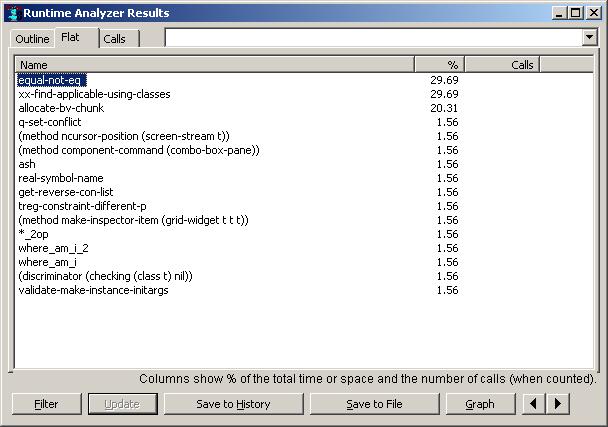Maximize the Runtime Analyzer Results window
The height and width of the screenshot is (427, 608).
tap(575, 14)
